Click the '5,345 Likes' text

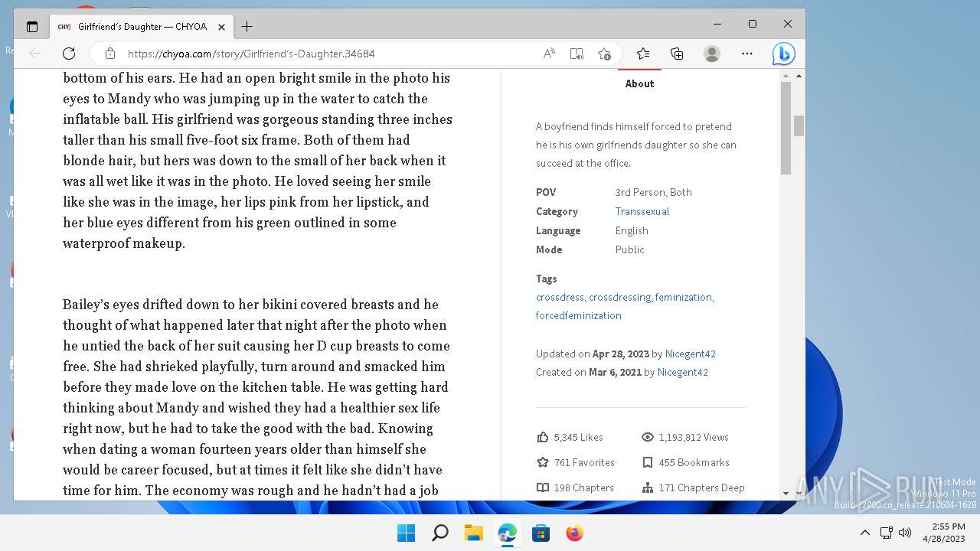579,437
